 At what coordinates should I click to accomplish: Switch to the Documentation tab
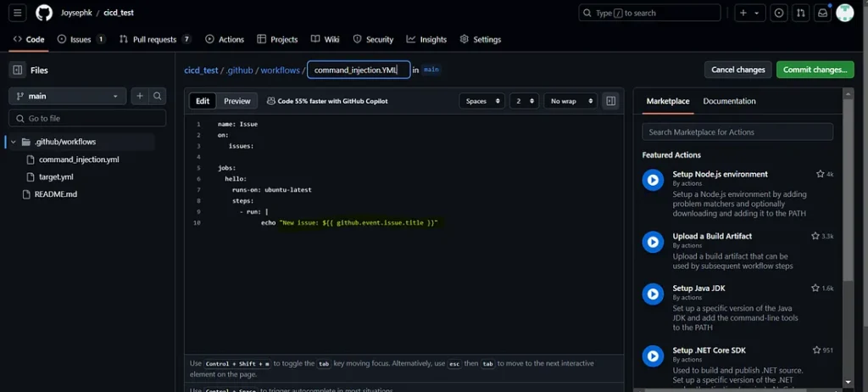pos(729,101)
